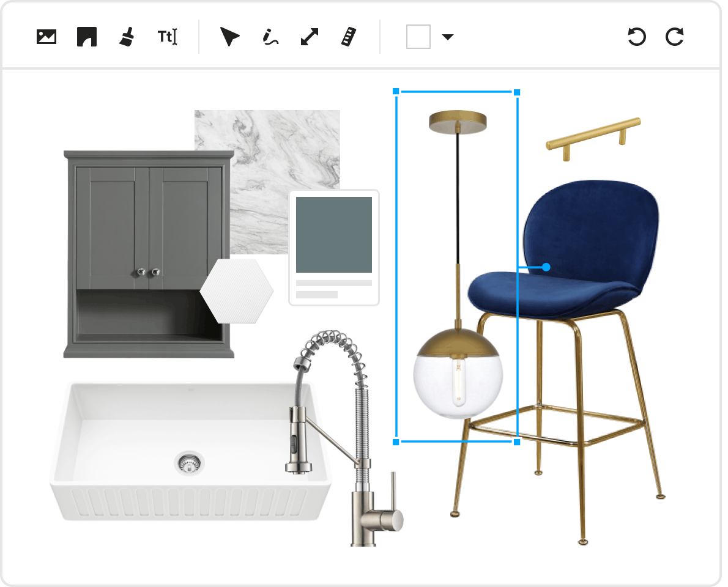
Task: Redo the last action
Action: [675, 37]
